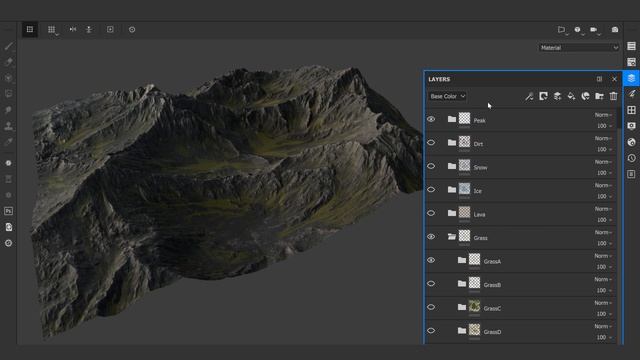Viewport: 640px width, 360px height.
Task: Toggle visibility of GrassC folder
Action: (431, 307)
